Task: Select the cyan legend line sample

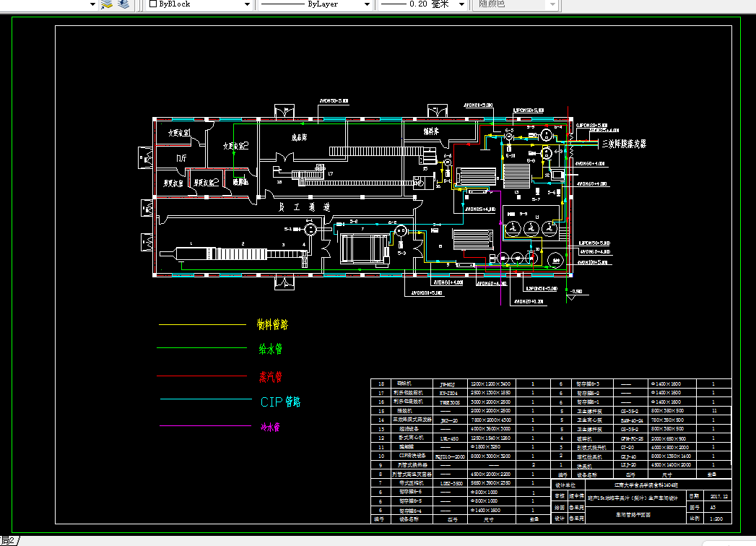Action: click(x=206, y=399)
